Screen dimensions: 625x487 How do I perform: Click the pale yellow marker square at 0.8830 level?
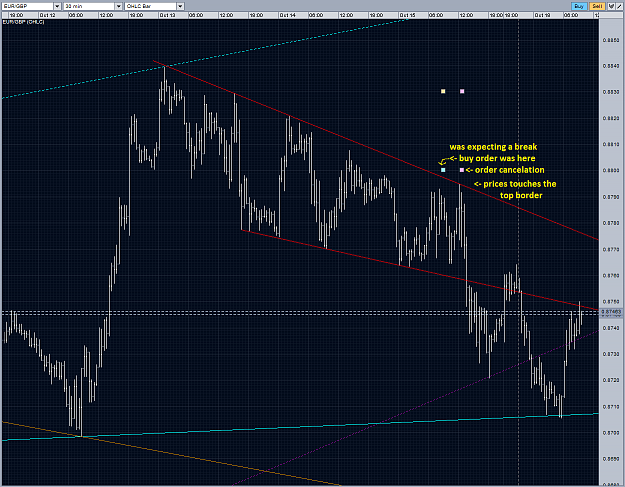[443, 91]
